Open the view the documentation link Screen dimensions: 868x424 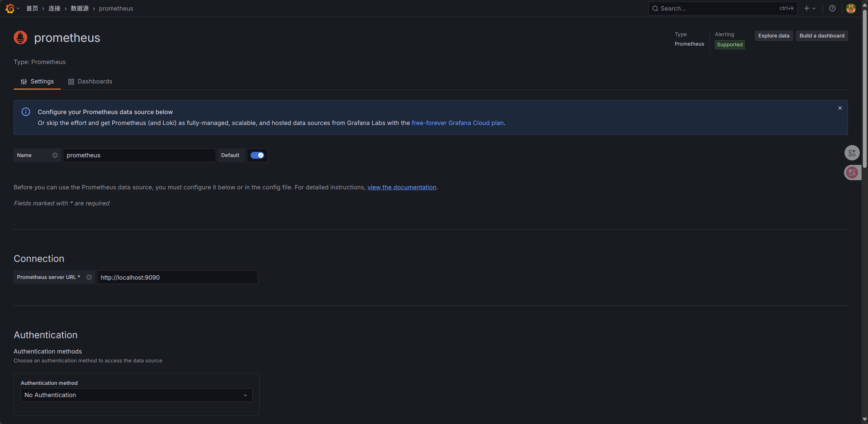click(x=402, y=187)
